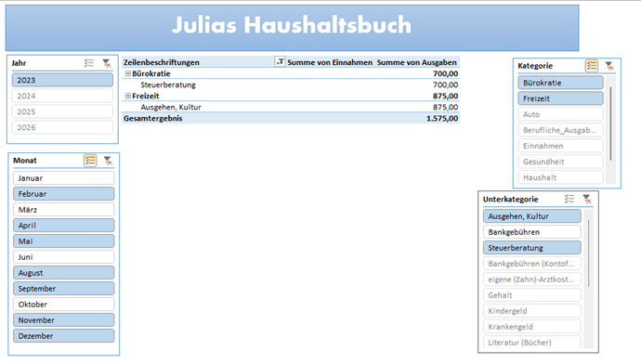Select Bankgebühren (Kontof... in the Unterkategorie slicer
The width and height of the screenshot is (641, 364).
(532, 264)
